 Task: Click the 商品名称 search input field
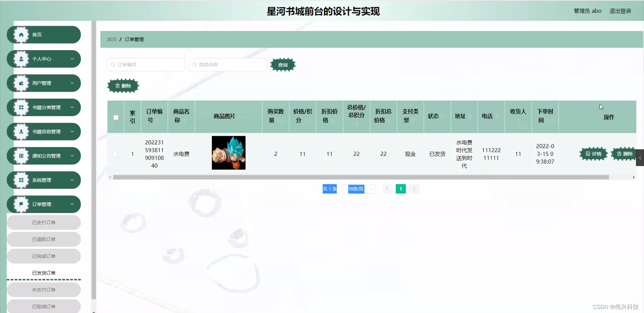(x=227, y=64)
